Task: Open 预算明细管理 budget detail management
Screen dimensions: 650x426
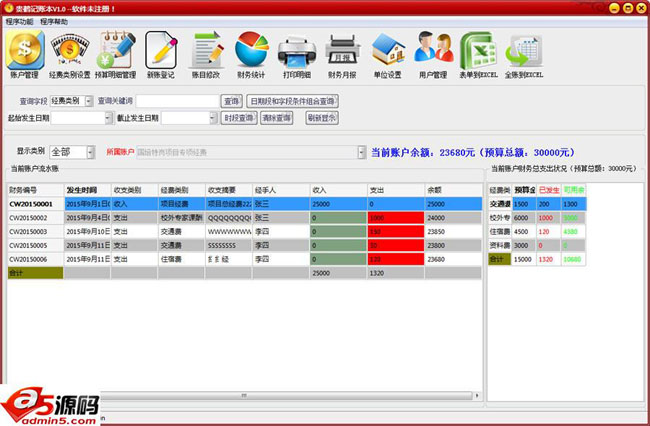Action: (x=116, y=54)
